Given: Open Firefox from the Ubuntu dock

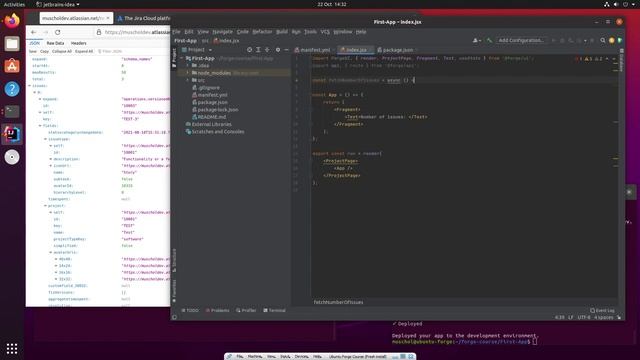Looking at the screenshot, I should click(x=12, y=20).
